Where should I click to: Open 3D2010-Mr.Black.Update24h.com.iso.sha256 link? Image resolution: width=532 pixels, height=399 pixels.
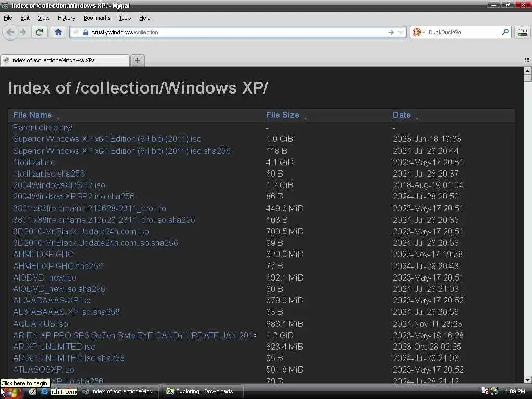(x=96, y=243)
